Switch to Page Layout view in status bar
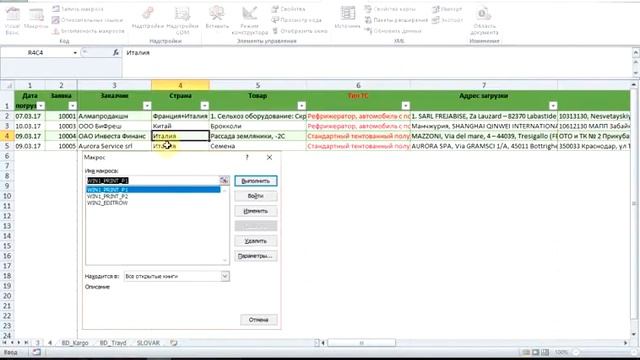Screen dimensions: 640x360 (x=536, y=352)
